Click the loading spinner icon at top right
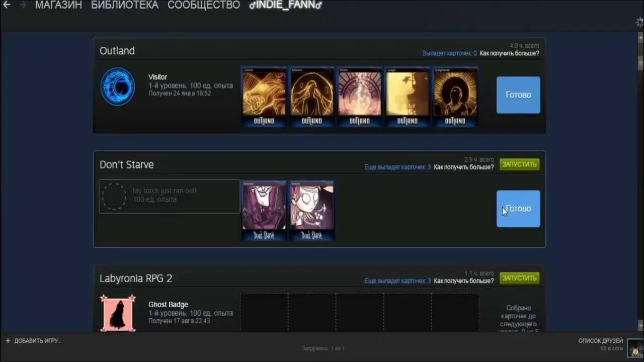 (640, 22)
